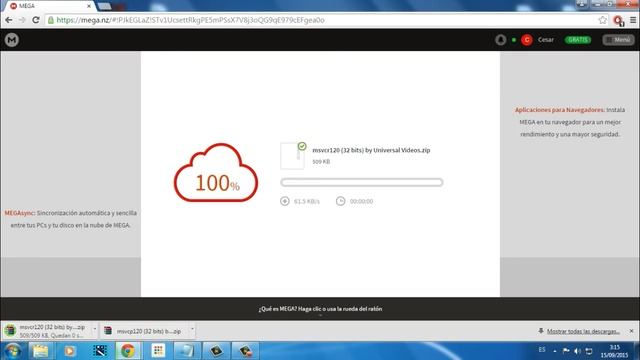
Task: Click the 100% cloud progress graphic
Action: (x=216, y=173)
